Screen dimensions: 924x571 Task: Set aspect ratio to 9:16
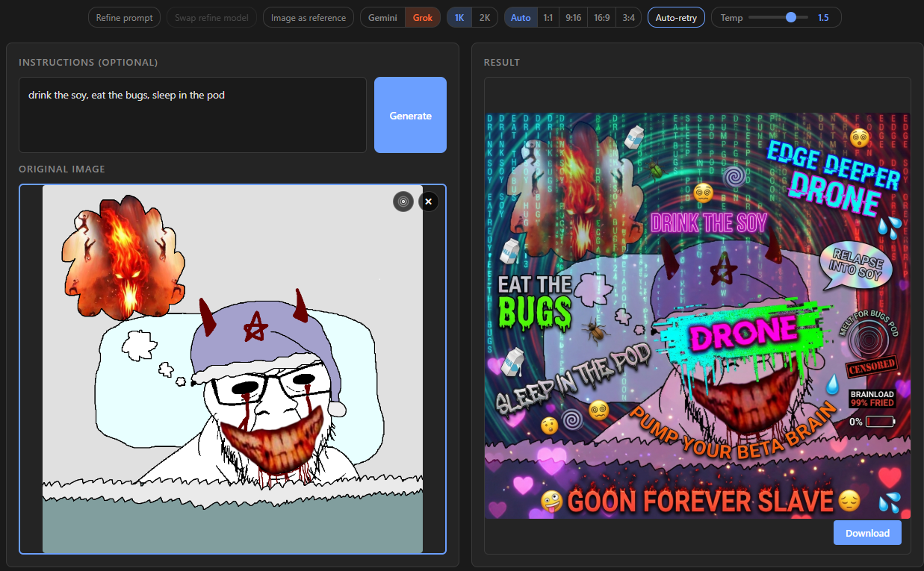574,18
